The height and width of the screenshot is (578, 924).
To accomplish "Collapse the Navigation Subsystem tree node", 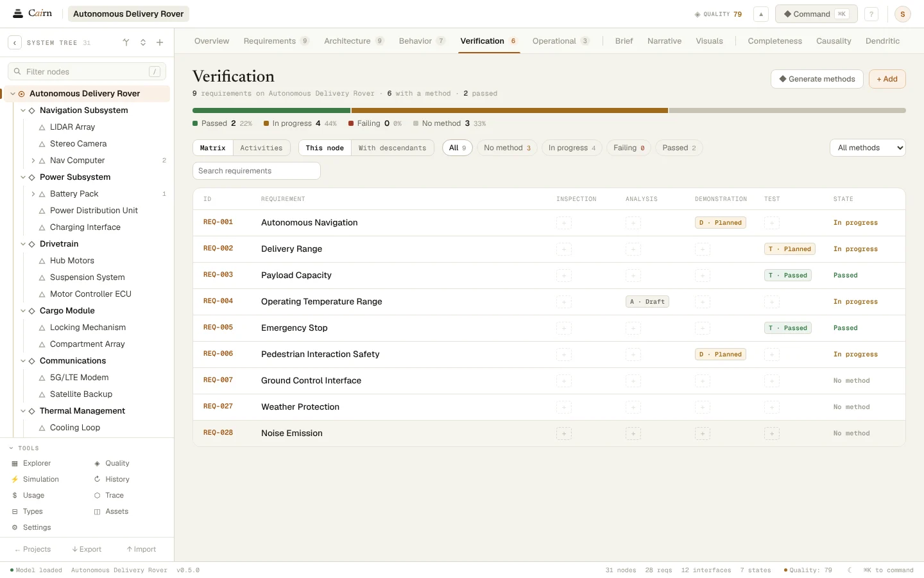I will point(23,110).
